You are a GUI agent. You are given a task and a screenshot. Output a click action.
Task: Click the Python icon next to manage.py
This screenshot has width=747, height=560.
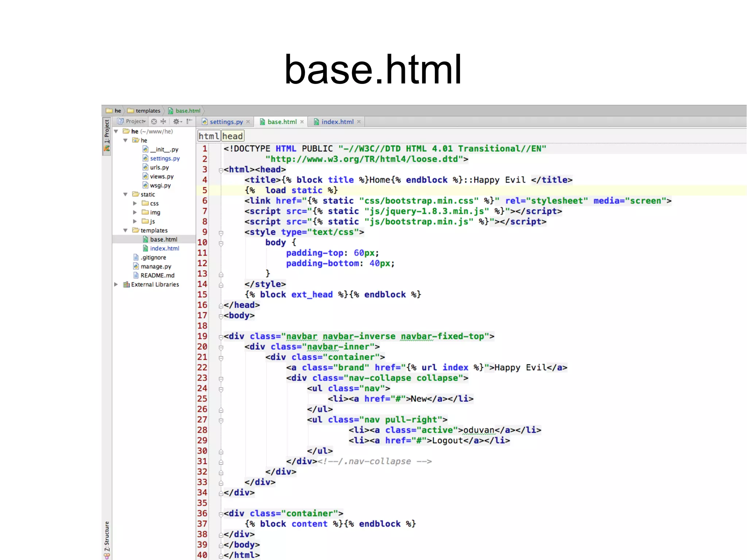coord(136,266)
